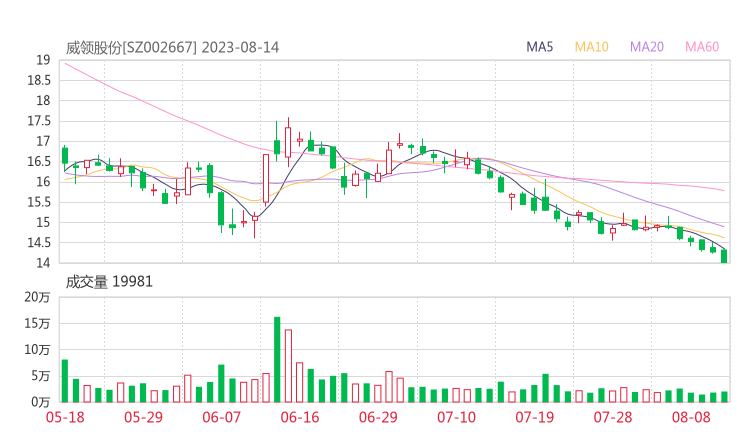Toggle the MA10 legend entry
Screen dimensions: 740x440
pyautogui.click(x=591, y=47)
